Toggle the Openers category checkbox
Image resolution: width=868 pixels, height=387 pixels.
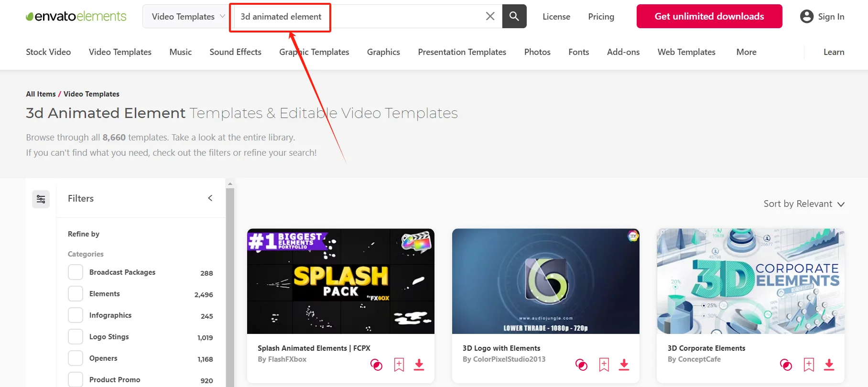click(76, 358)
